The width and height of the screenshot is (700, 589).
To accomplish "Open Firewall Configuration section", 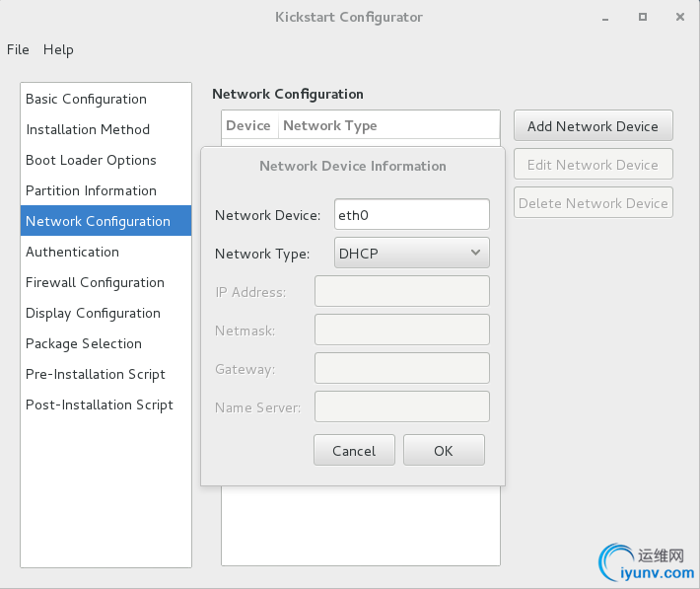I will pyautogui.click(x=95, y=282).
